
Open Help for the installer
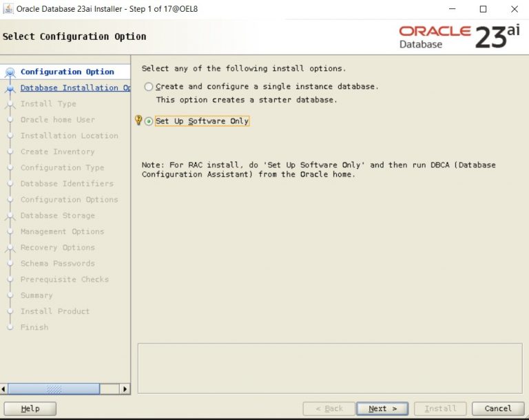[x=30, y=408]
